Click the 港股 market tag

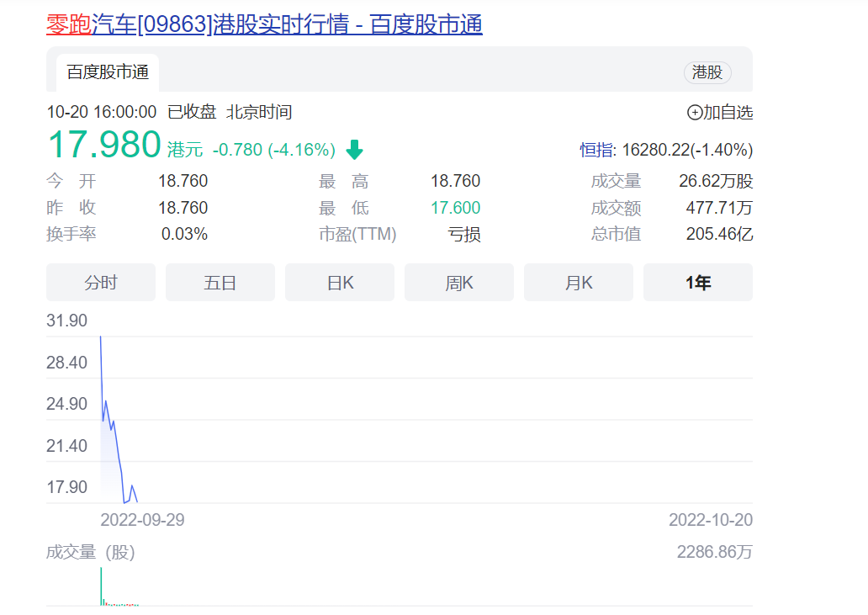pyautogui.click(x=707, y=72)
